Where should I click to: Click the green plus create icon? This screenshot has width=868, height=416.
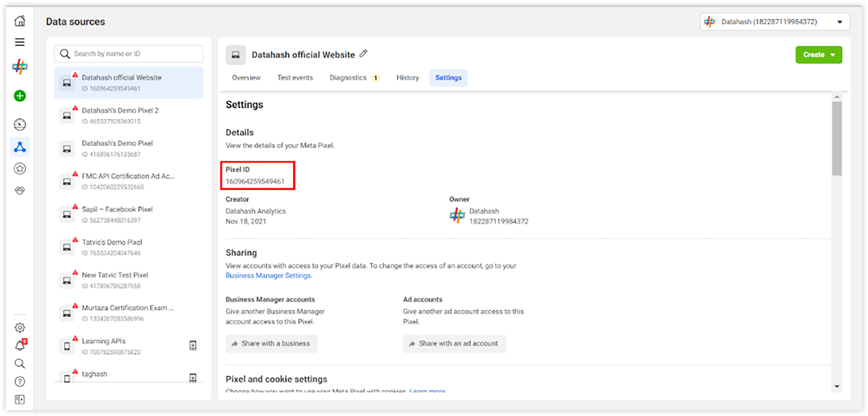[x=20, y=96]
